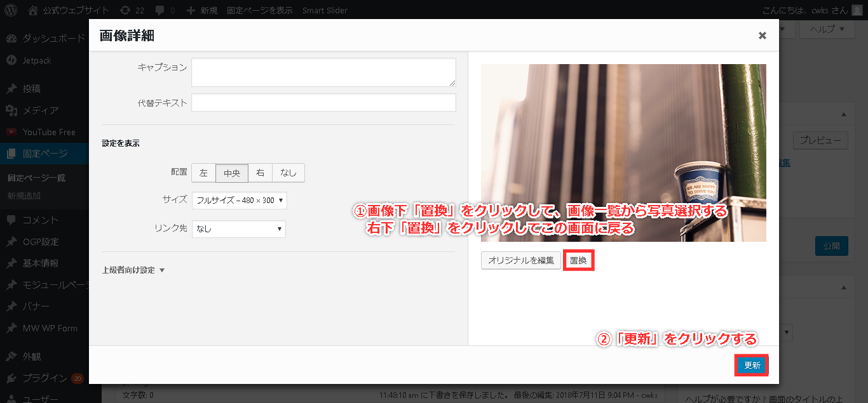The width and height of the screenshot is (868, 403).
Task: Close the 画像詳細 dialog with X
Action: coord(763,36)
